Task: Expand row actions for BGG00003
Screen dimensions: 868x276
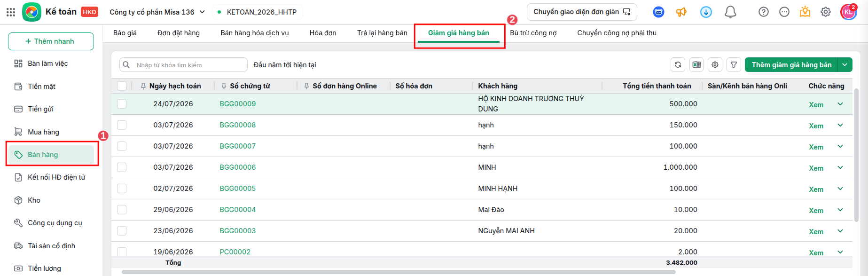Action: [840, 231]
